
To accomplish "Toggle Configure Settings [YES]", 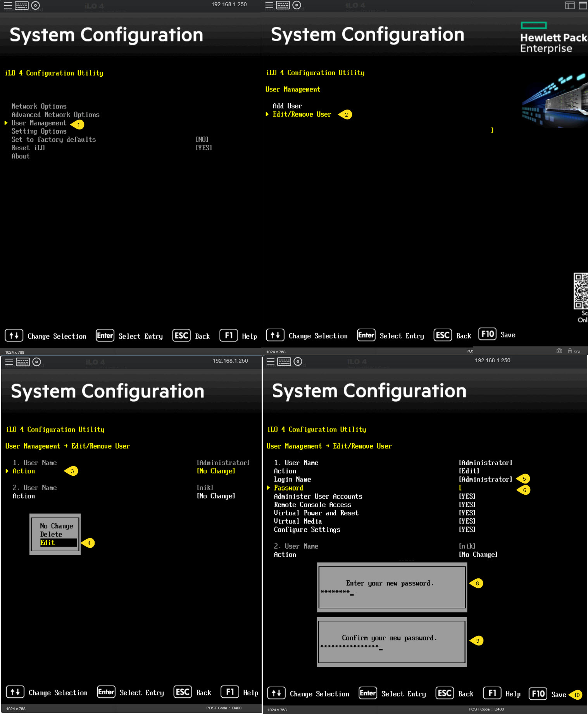I will pos(467,530).
